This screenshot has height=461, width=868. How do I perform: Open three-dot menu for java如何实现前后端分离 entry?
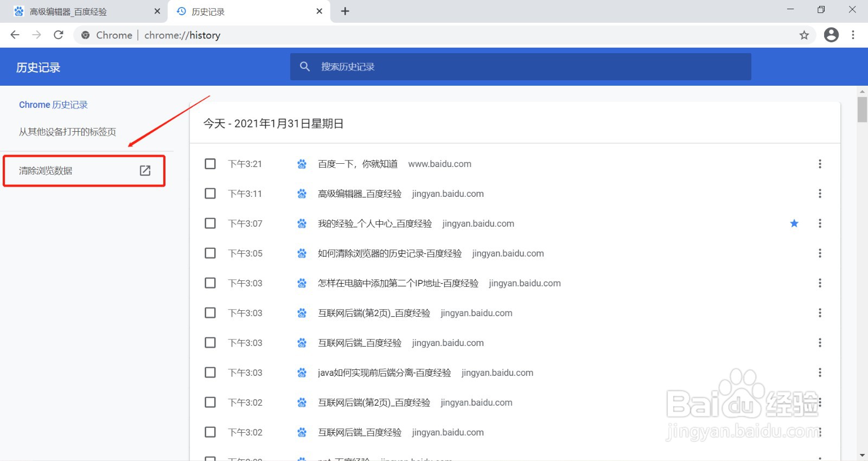point(820,373)
